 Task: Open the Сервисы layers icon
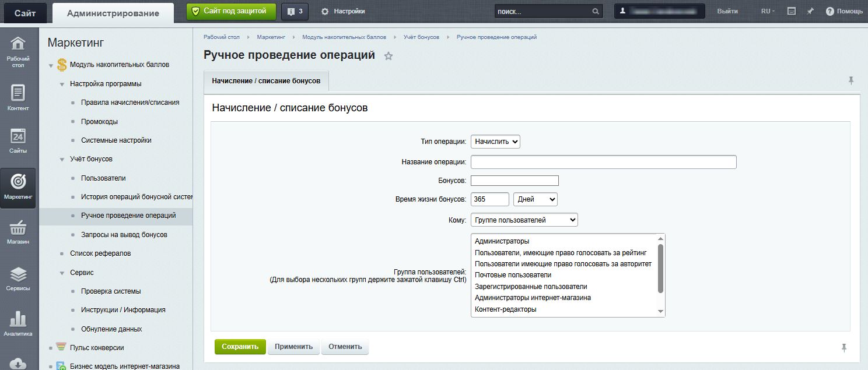[x=18, y=278]
